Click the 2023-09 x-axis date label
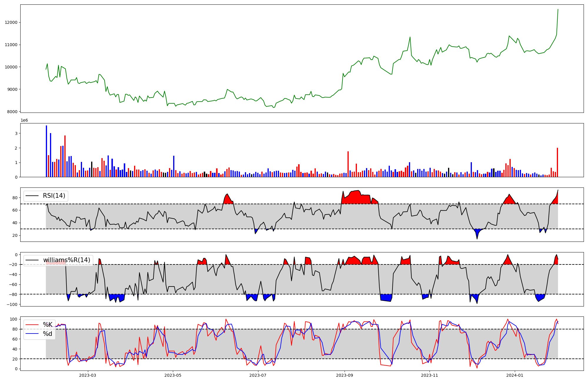The width and height of the screenshot is (588, 382). (x=345, y=375)
